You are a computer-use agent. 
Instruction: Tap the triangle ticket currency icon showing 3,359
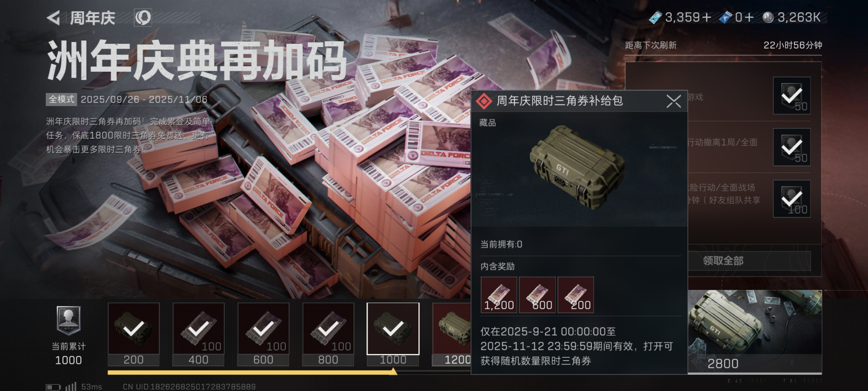click(x=655, y=17)
